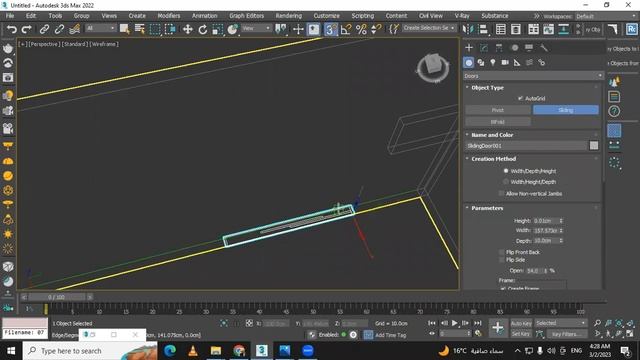This screenshot has height=360, width=640.
Task: Click the Mirror tool icon
Action: tap(468, 29)
